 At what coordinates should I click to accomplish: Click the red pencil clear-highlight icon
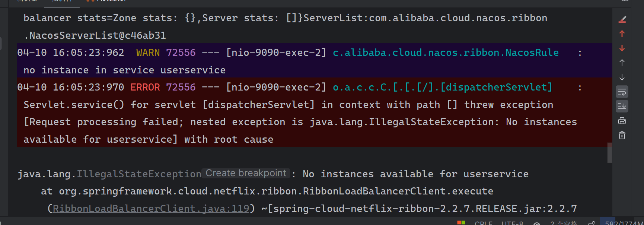(622, 19)
